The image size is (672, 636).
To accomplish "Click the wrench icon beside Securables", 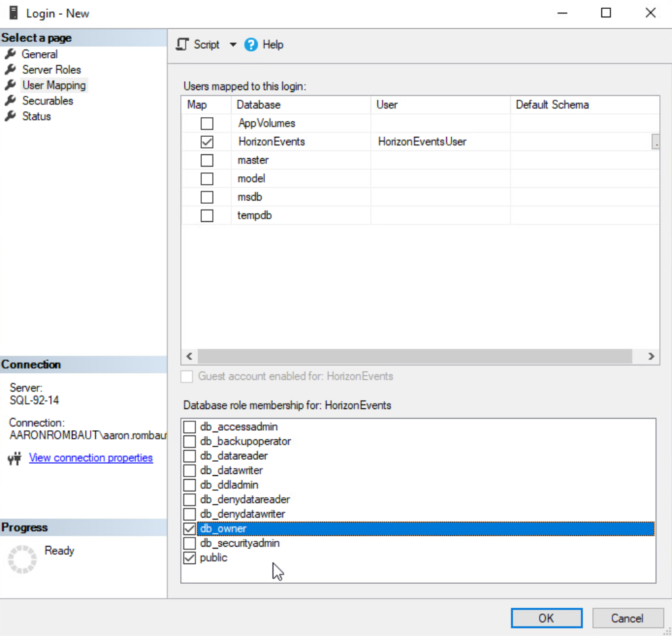I will 10,100.
